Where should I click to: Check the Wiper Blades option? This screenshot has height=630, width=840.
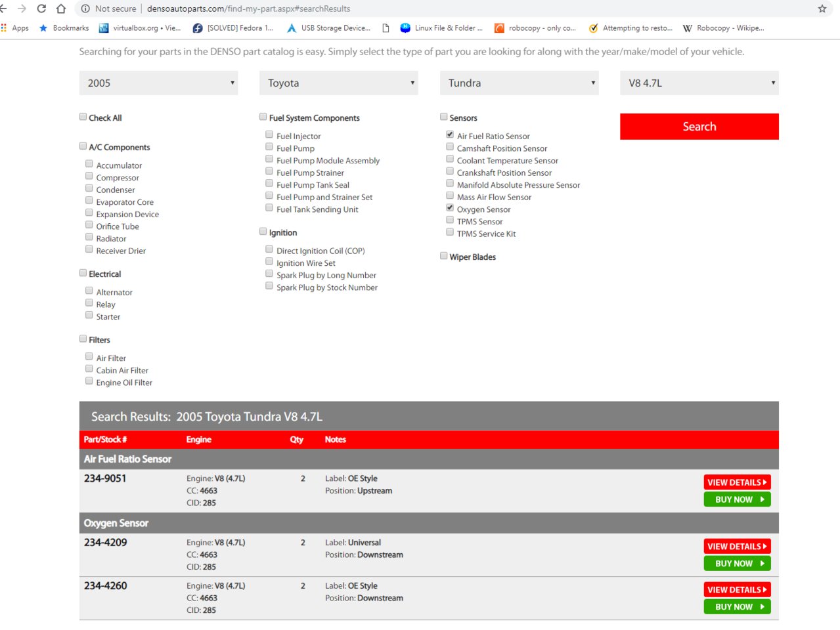(444, 256)
